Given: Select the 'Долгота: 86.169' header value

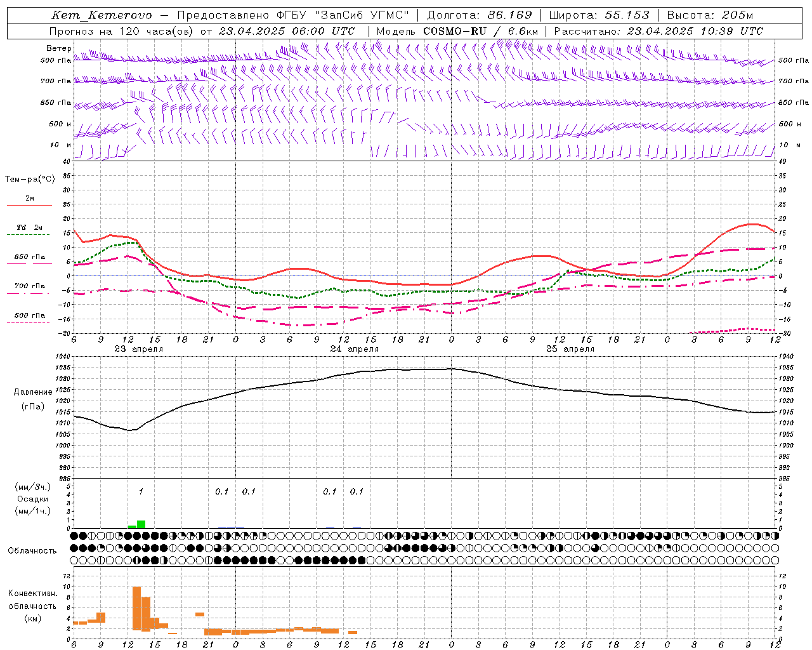Looking at the screenshot, I should [x=480, y=15].
